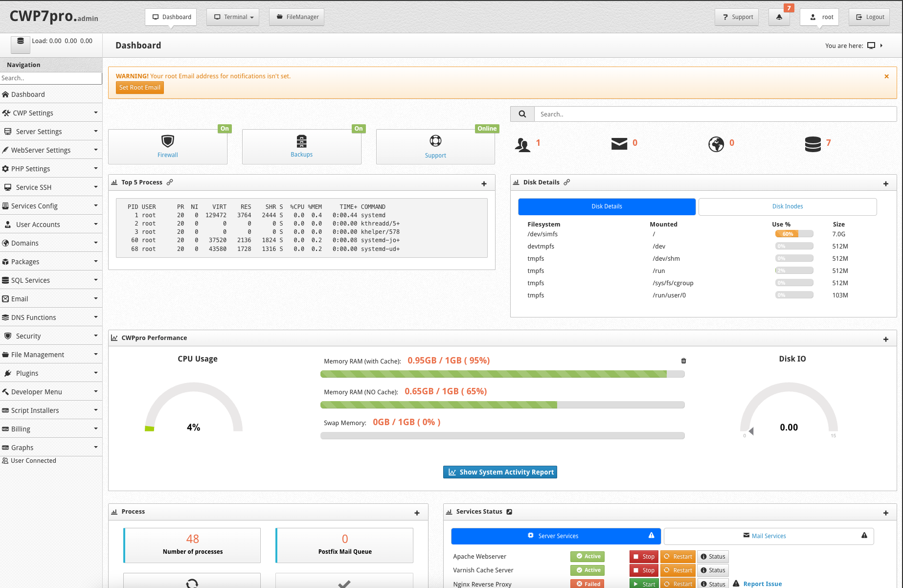This screenshot has width=903, height=588.
Task: Click the domains globe icon
Action: (716, 144)
